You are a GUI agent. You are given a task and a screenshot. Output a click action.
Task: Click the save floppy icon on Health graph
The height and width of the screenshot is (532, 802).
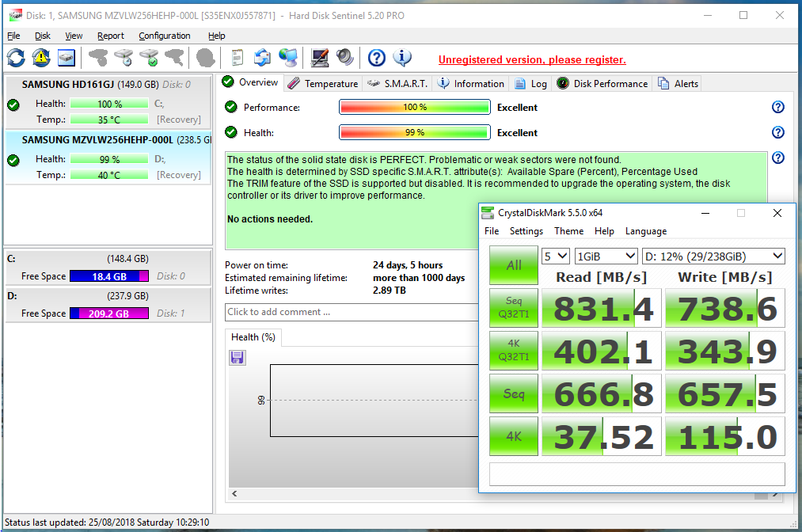point(237,358)
